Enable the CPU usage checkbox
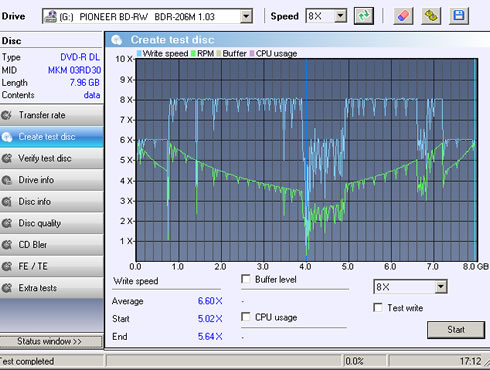The height and width of the screenshot is (370, 490). (246, 317)
